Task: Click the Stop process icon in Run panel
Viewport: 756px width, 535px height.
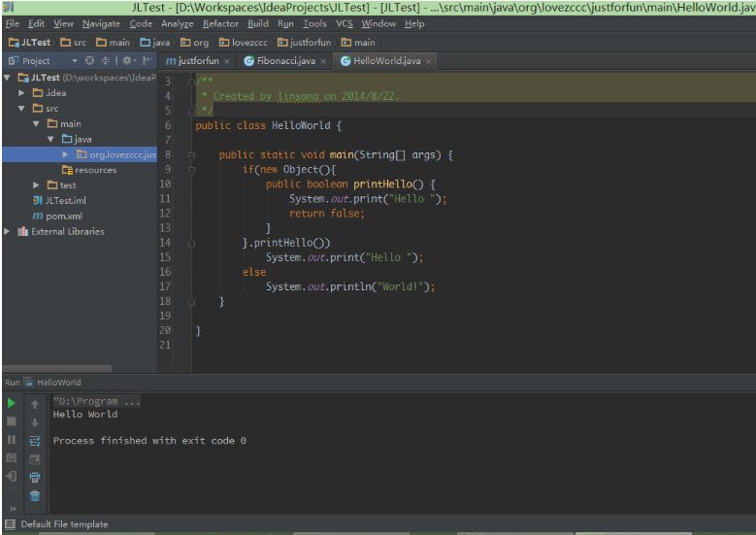Action: pos(12,421)
